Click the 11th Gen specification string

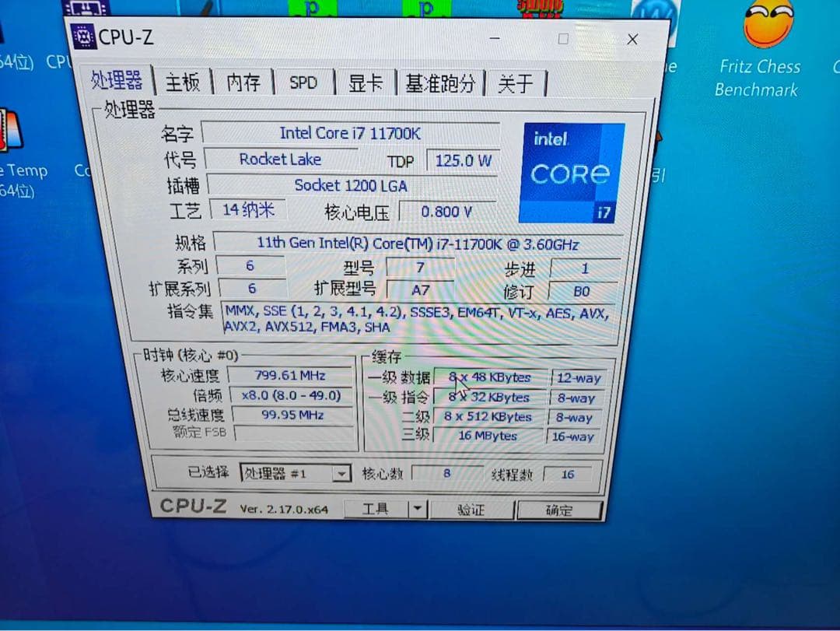click(418, 244)
